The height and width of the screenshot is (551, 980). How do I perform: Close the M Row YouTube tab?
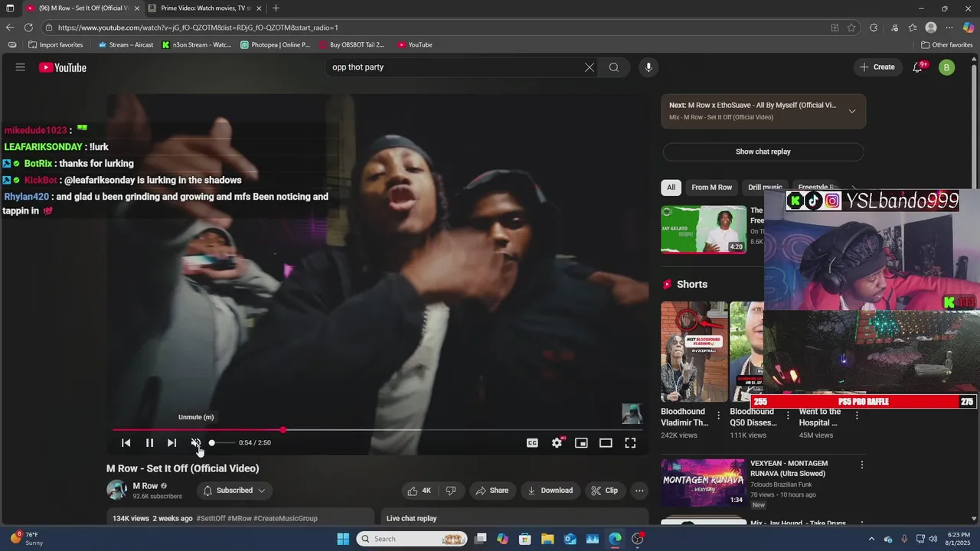[x=137, y=8]
